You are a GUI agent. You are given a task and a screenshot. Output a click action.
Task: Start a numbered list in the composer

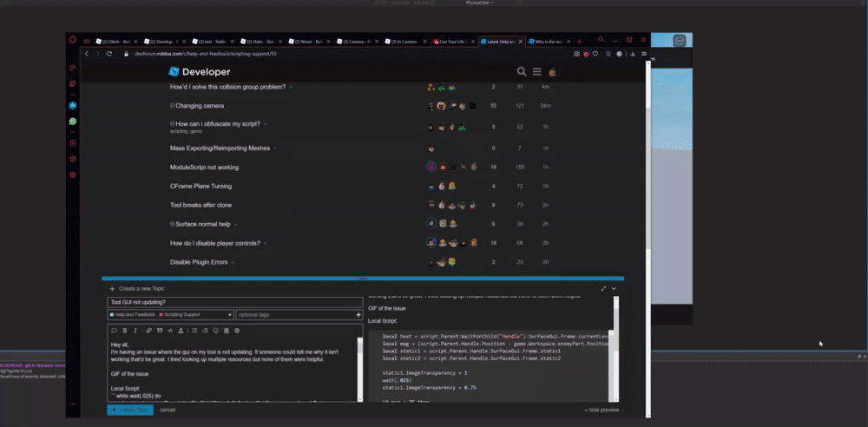pos(206,331)
